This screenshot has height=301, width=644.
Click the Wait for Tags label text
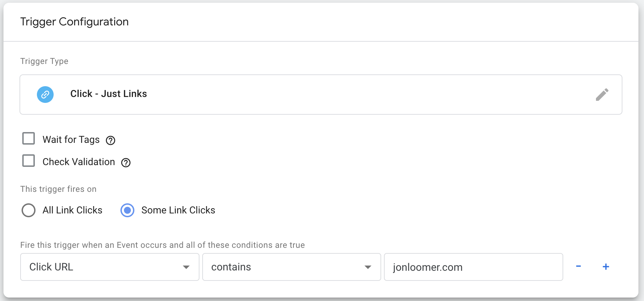71,139
